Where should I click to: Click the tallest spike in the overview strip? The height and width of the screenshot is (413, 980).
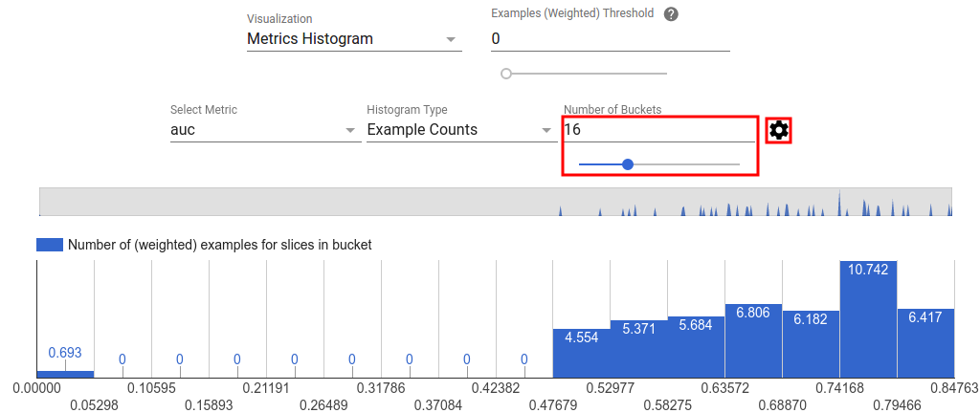tap(839, 204)
